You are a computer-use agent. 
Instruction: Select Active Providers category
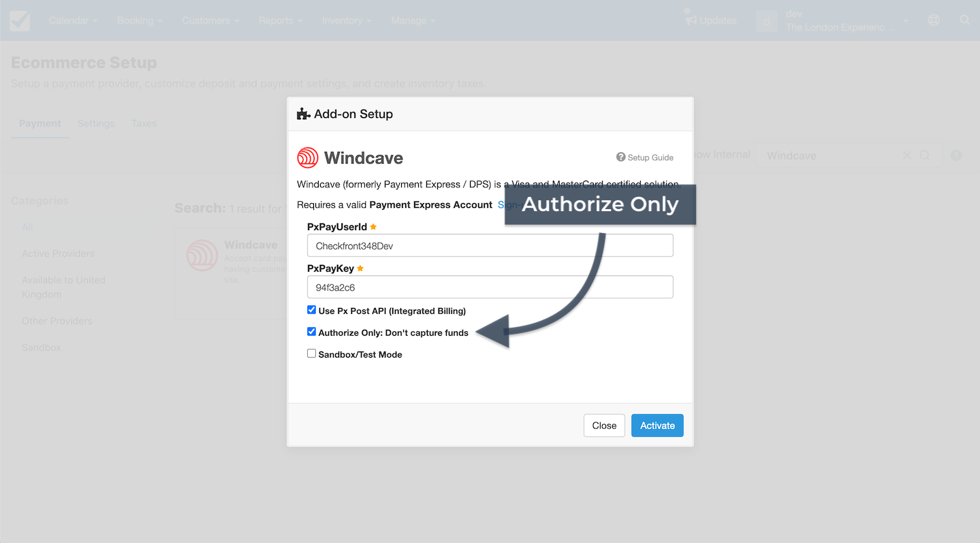[58, 253]
